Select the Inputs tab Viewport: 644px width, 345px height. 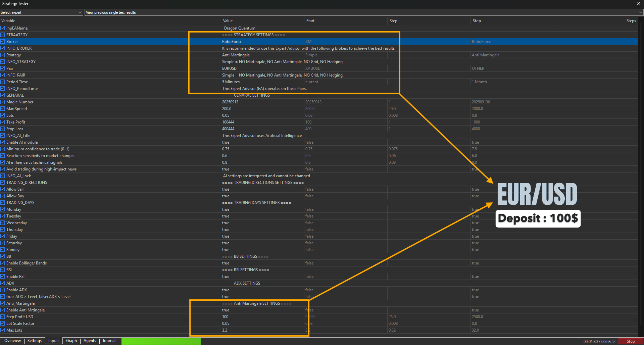(x=54, y=341)
